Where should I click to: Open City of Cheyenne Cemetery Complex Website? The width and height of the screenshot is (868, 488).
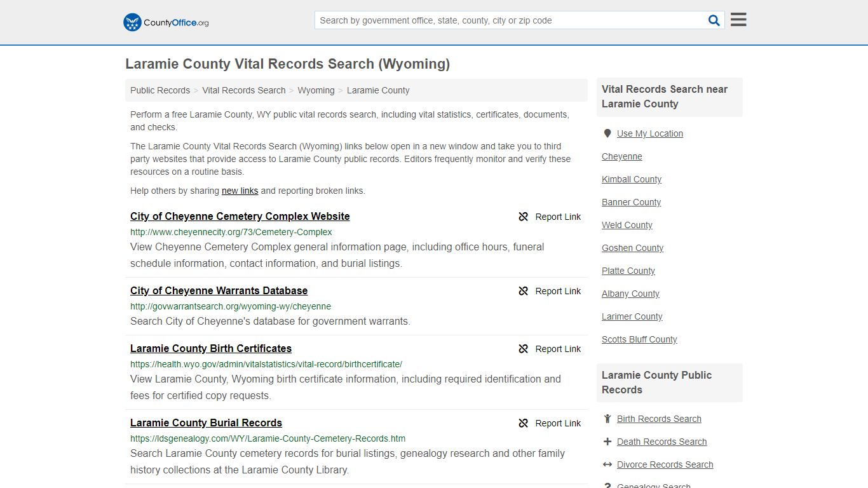240,217
